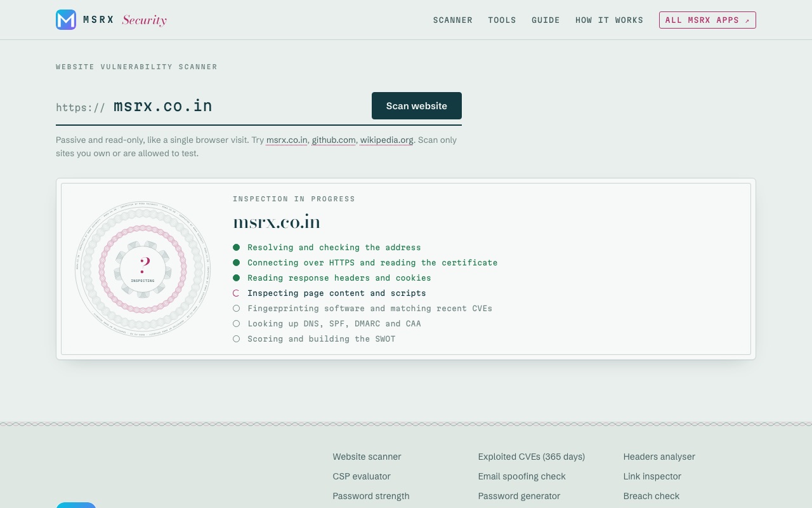This screenshot has width=812, height=508.
Task: Click 'Reading response headers and cookies' step
Action: pyautogui.click(x=339, y=278)
